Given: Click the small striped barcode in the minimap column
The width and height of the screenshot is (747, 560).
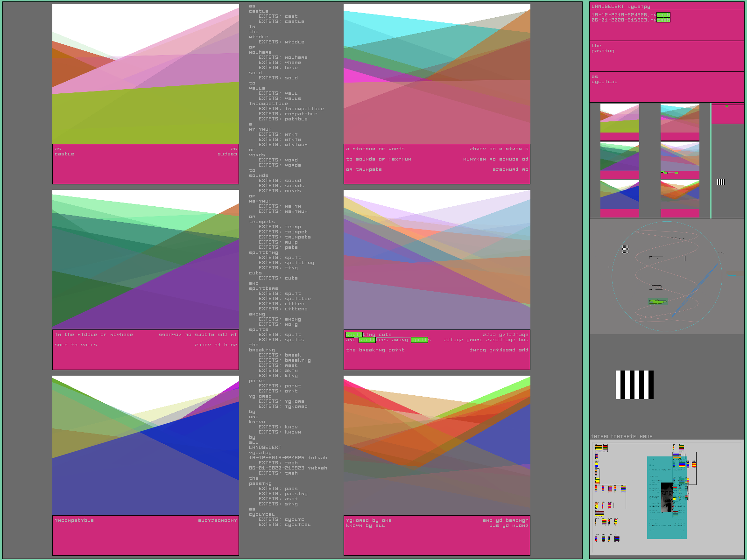Looking at the screenshot, I should click(721, 182).
